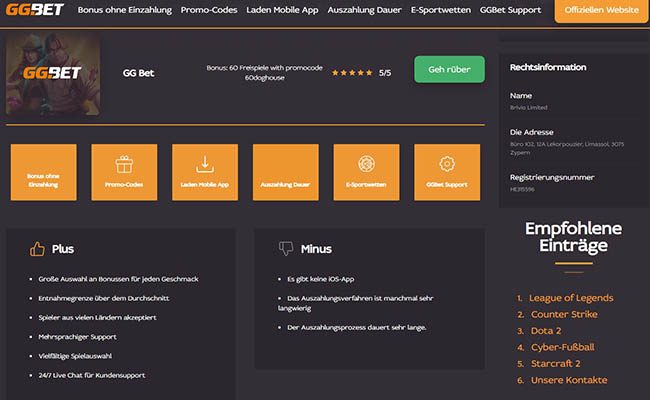Click the Empfohlene Einträge heading

(574, 237)
